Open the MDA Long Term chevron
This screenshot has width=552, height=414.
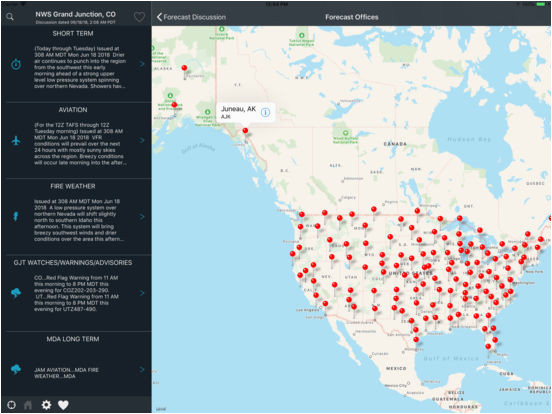(x=142, y=369)
